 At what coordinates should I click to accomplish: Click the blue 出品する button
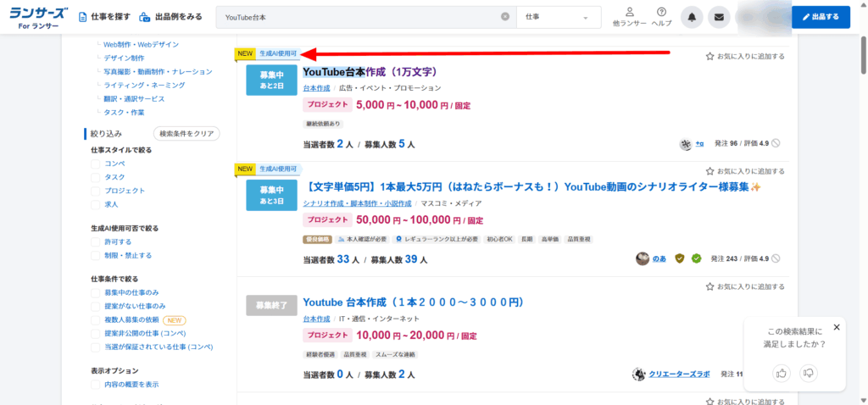(x=820, y=17)
